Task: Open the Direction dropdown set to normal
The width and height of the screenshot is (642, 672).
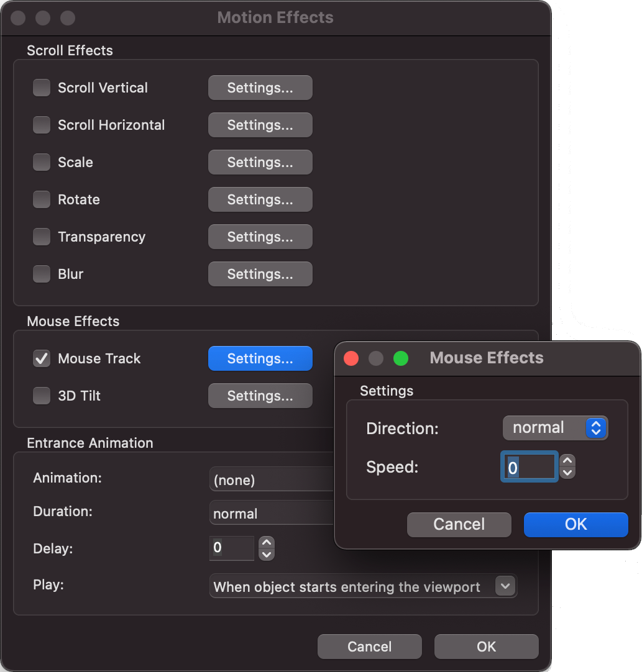Action: pos(554,428)
